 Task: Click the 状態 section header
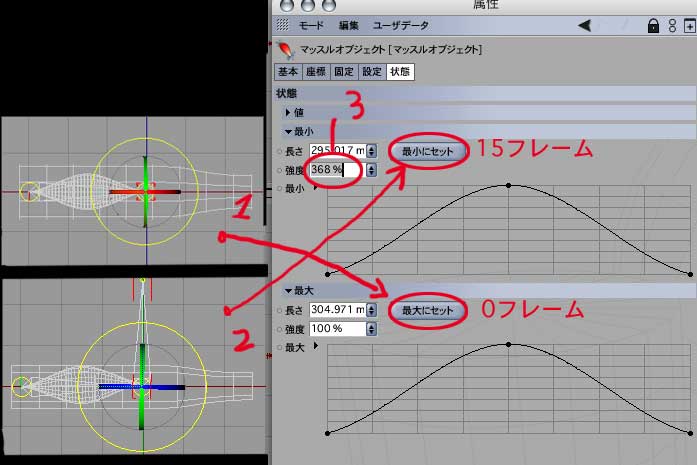(485, 93)
